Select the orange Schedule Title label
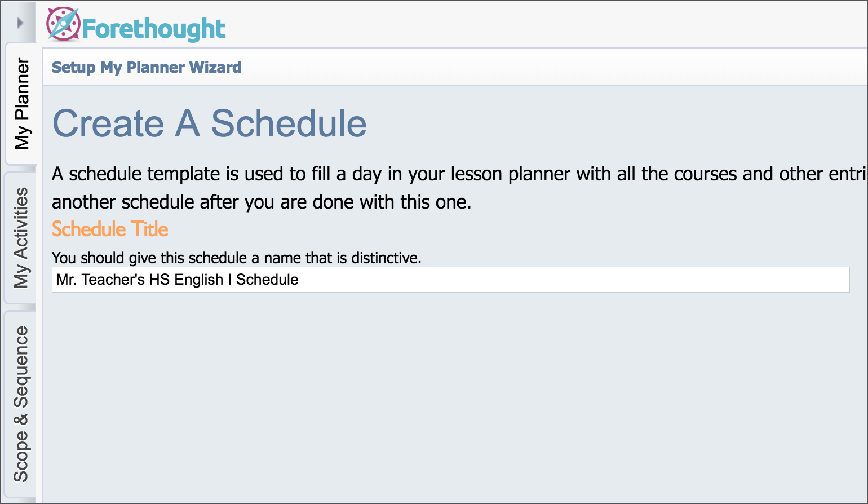Viewport: 868px width, 504px height. tap(110, 229)
